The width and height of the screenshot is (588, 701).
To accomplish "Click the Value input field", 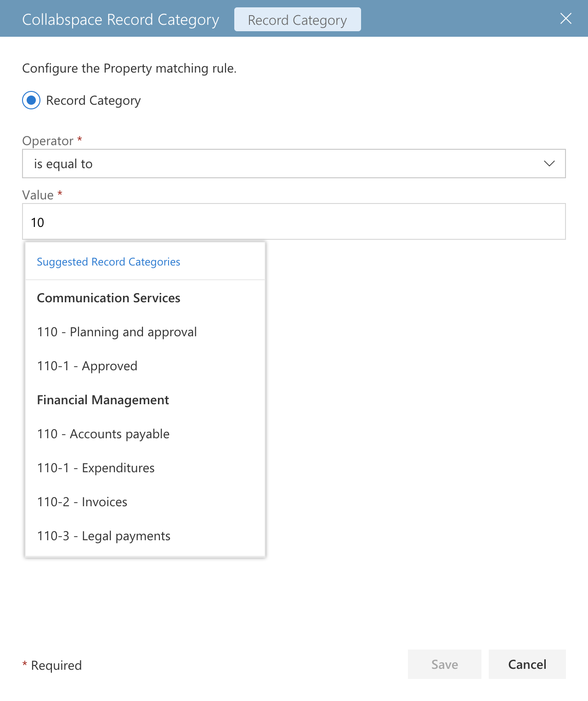I will tap(294, 221).
